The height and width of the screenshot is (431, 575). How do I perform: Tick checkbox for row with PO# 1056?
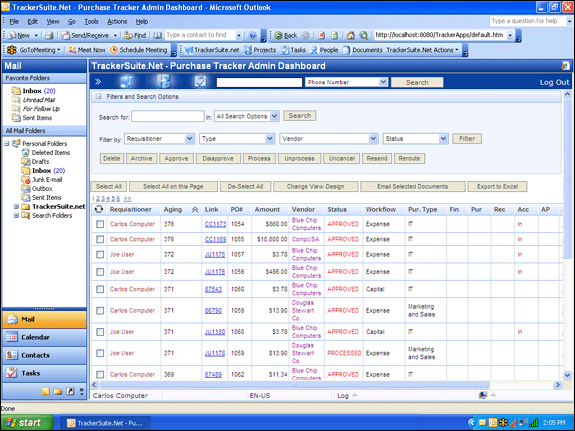tap(100, 272)
